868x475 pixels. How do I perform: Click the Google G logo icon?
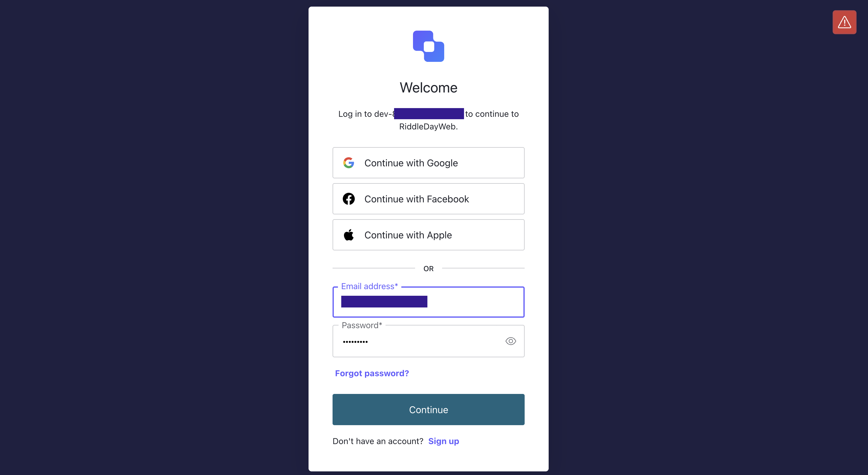[349, 163]
